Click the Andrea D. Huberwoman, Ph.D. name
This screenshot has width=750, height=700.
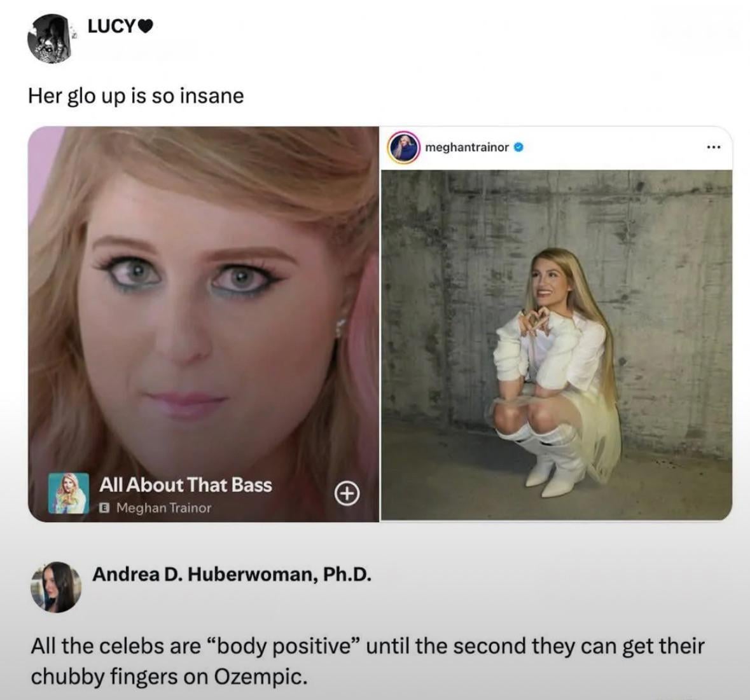[x=232, y=573]
